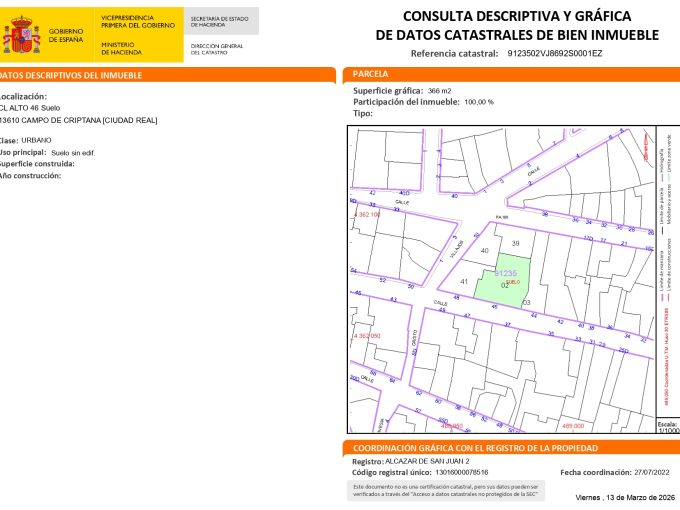
Task: Click the coordination date 27/07/2022
Action: click(654, 471)
